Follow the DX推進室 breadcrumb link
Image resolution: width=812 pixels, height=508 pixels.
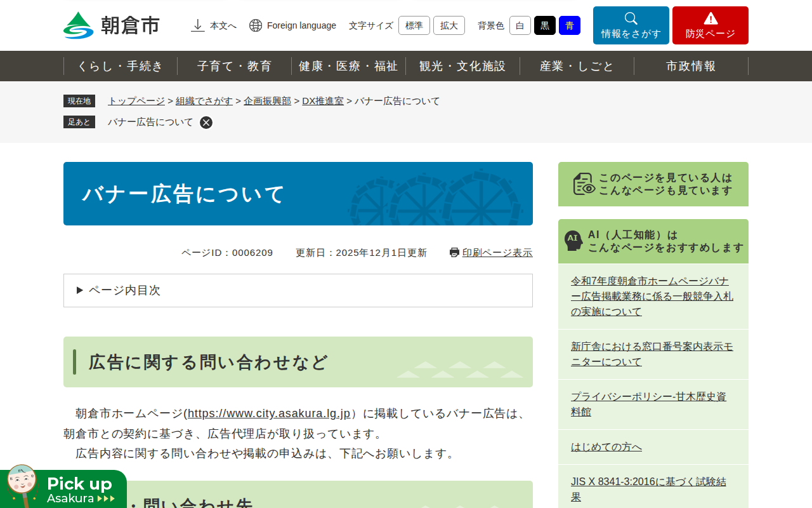tap(323, 101)
